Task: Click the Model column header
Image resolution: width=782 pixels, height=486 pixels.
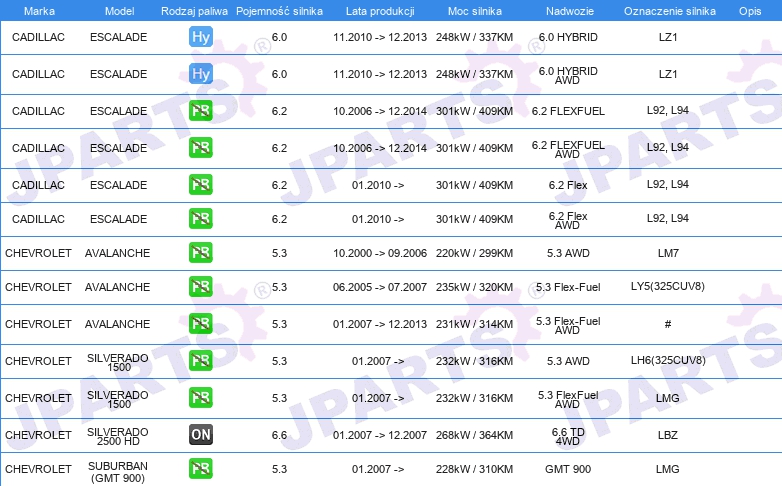Action: point(119,11)
